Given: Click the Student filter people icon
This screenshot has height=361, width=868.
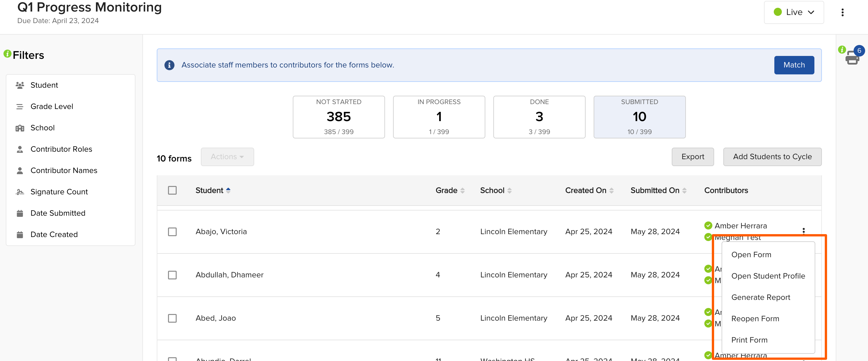Looking at the screenshot, I should (x=20, y=85).
